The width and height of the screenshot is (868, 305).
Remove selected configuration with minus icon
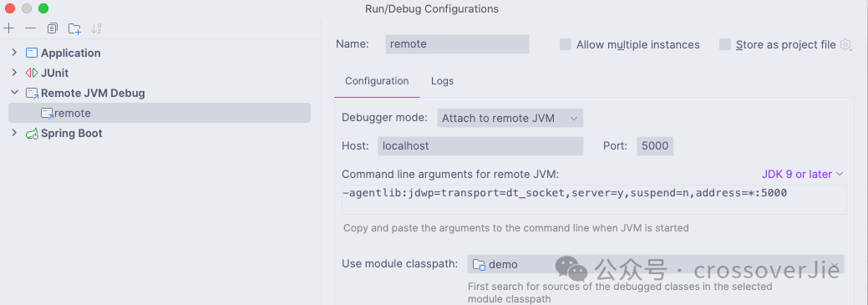30,28
